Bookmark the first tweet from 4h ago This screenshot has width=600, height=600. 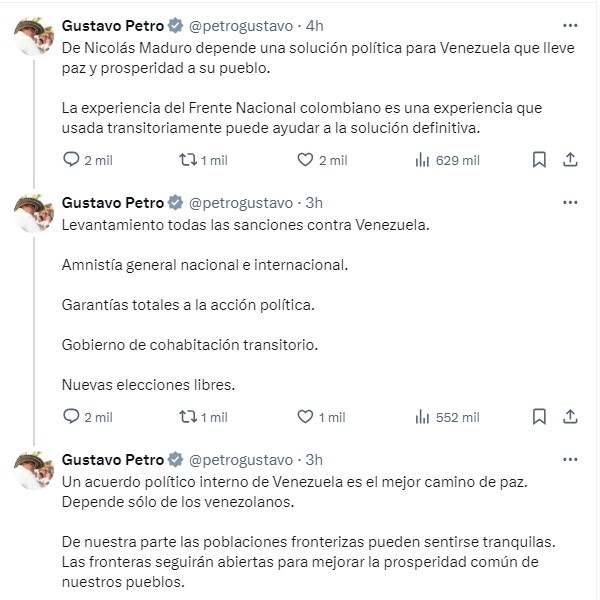[539, 160]
